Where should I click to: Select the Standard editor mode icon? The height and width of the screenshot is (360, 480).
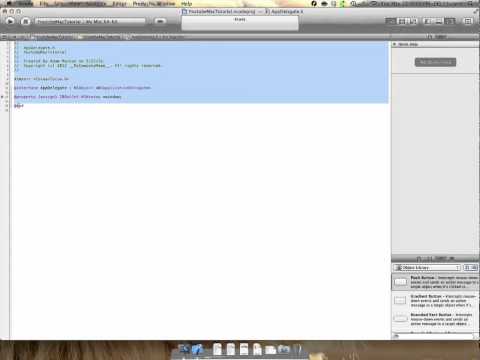pyautogui.click(x=391, y=21)
